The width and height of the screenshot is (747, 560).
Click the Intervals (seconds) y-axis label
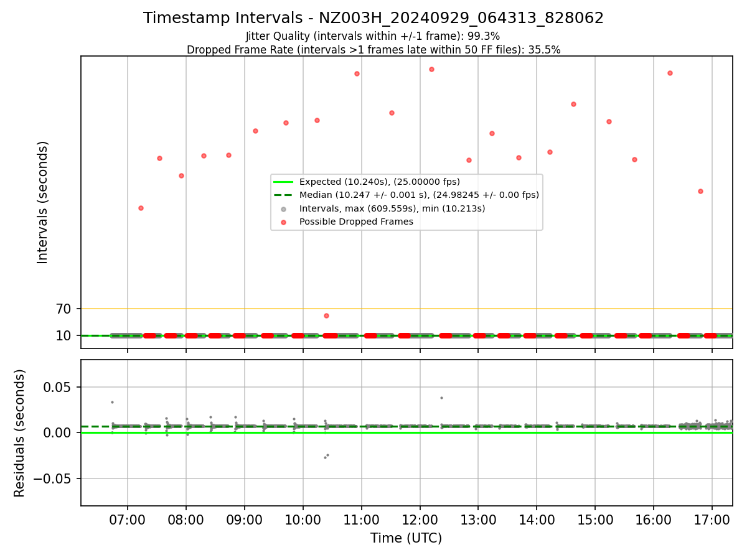point(43,202)
